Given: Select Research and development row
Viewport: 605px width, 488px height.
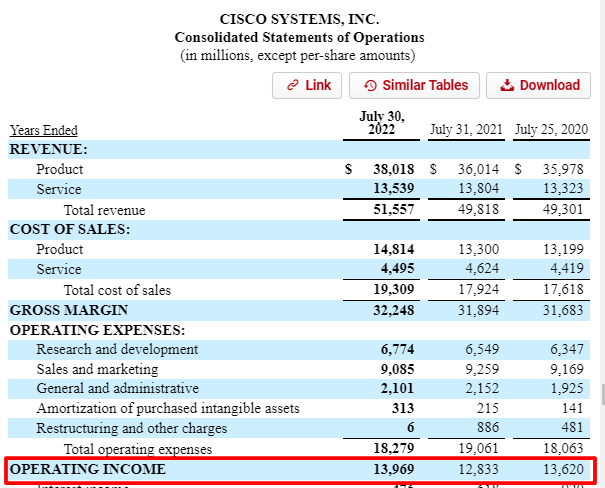Looking at the screenshot, I should pyautogui.click(x=117, y=349).
